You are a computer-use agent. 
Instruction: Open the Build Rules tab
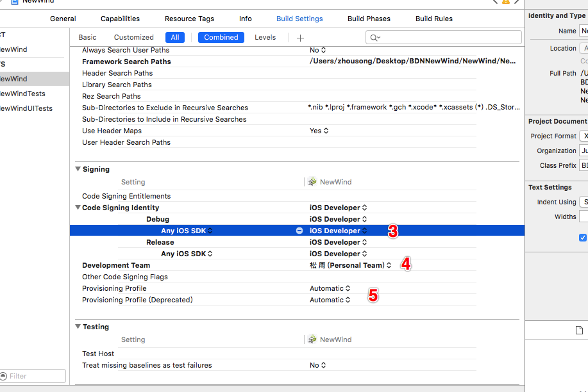coord(434,19)
